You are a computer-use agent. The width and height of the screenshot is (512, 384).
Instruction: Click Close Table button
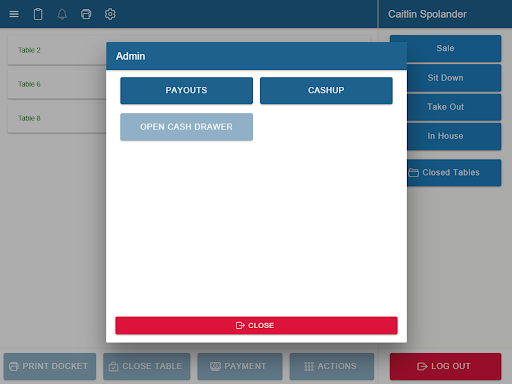click(146, 366)
